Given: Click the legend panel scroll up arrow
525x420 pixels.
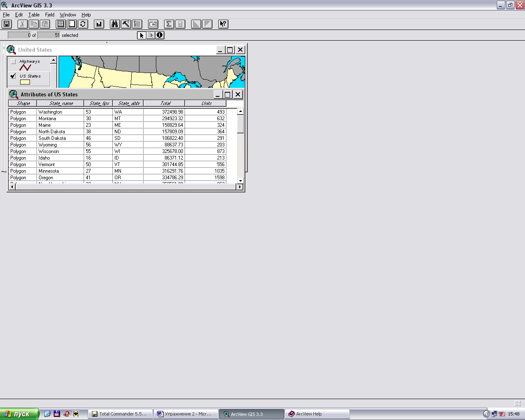Looking at the screenshot, I should 53,60.
